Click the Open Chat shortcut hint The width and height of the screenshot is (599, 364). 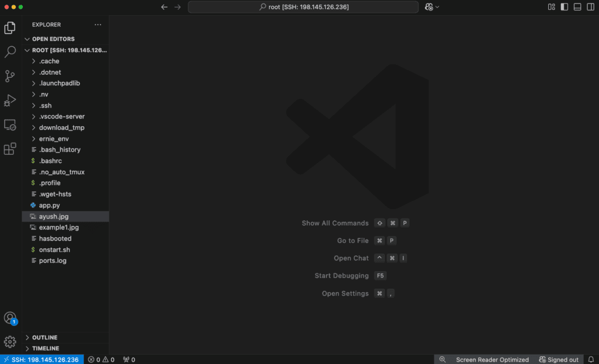[370, 258]
